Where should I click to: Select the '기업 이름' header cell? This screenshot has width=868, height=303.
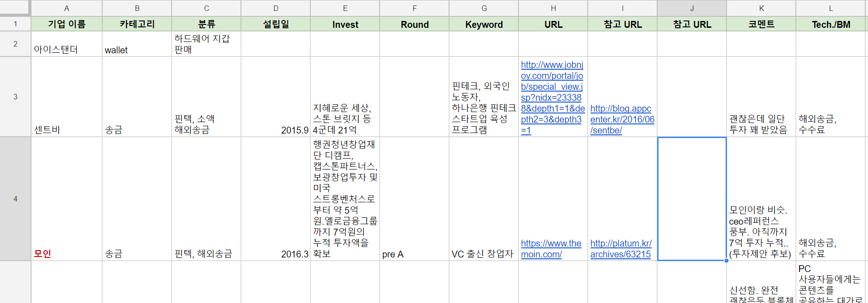click(67, 24)
